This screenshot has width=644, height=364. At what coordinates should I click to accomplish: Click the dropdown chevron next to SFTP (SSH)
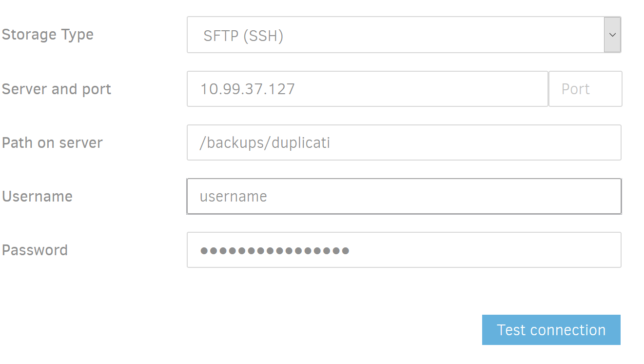(x=612, y=34)
